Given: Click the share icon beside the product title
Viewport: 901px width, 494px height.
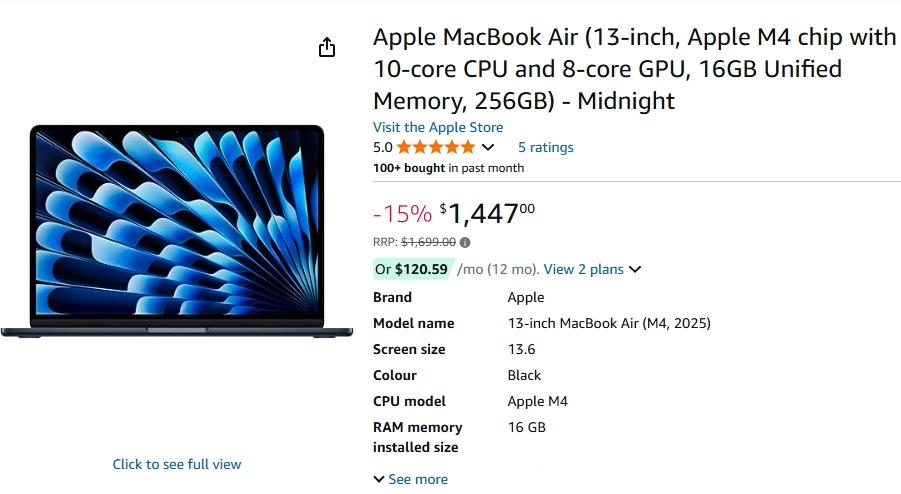Looking at the screenshot, I should [327, 48].
